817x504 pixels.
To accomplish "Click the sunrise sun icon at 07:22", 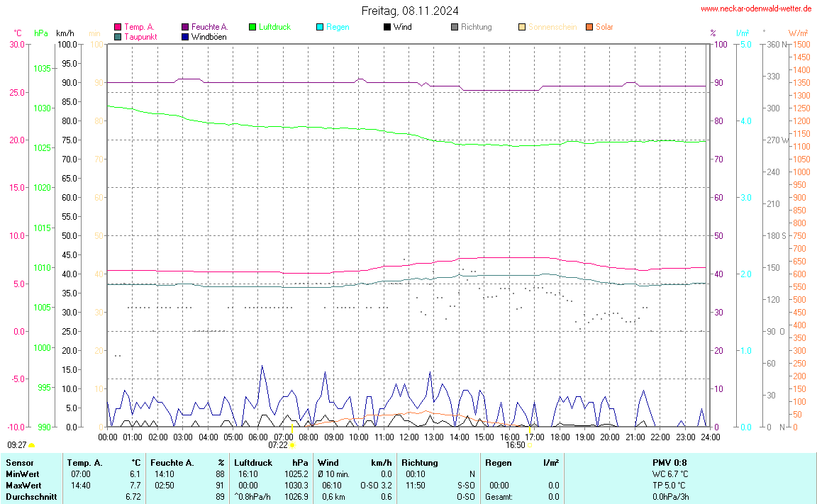I will (292, 445).
